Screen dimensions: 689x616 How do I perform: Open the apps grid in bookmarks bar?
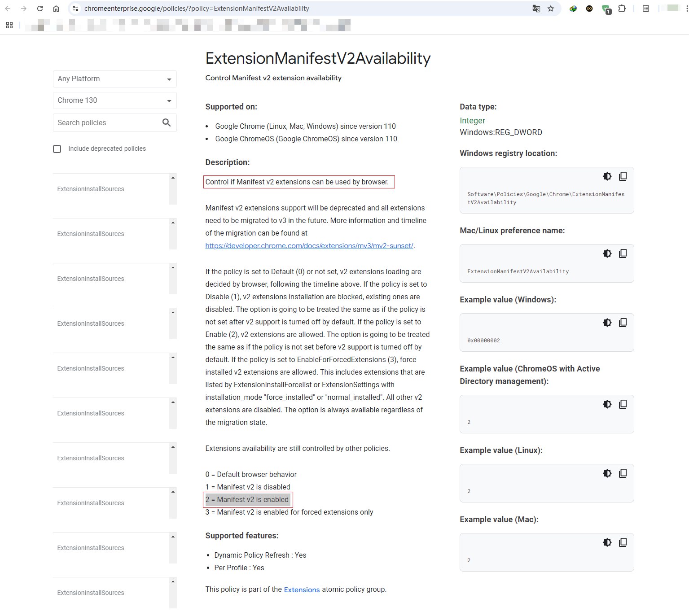pos(9,25)
